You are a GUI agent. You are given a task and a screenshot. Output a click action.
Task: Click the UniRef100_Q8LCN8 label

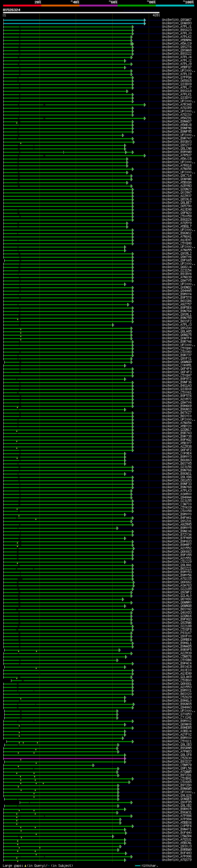click(177, 149)
